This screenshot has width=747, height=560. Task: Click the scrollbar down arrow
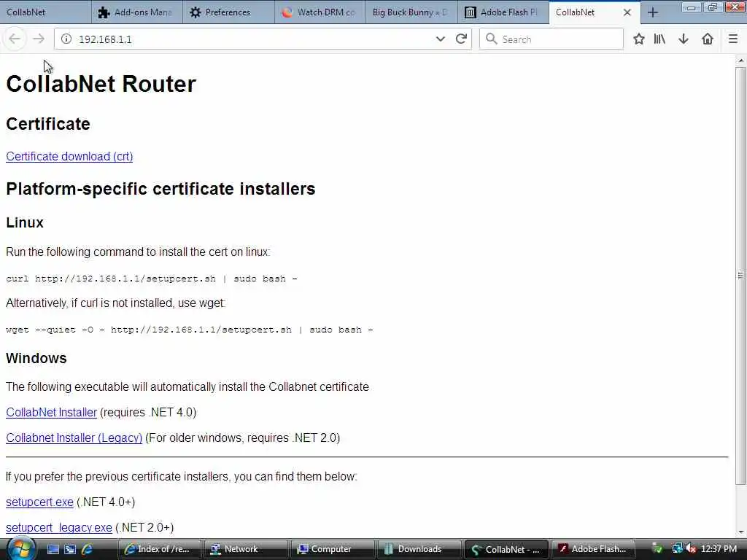tap(741, 532)
